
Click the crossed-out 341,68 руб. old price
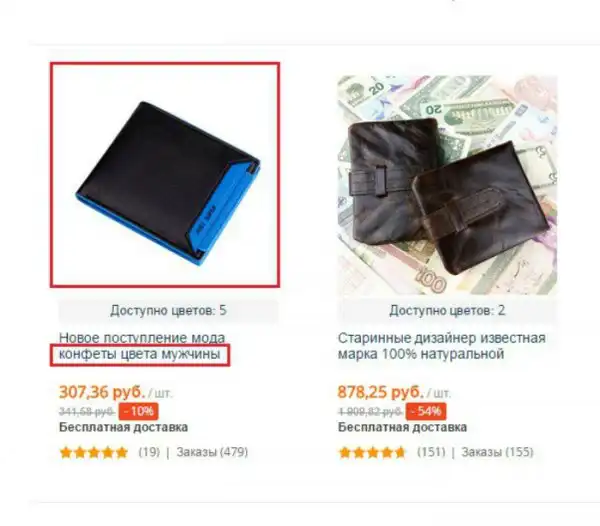[x=87, y=412]
